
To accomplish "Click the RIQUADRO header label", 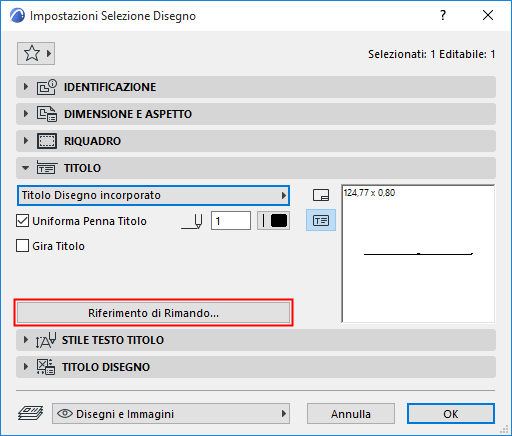I will tap(92, 141).
